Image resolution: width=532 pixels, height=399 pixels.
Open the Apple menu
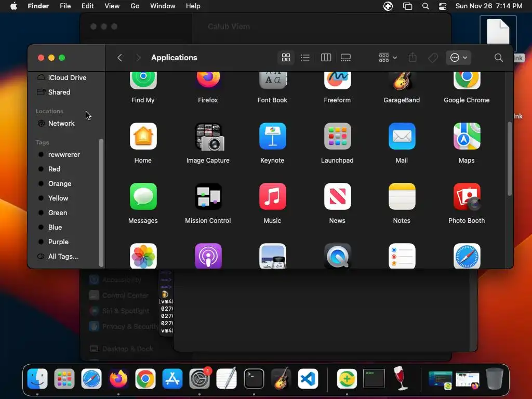point(14,6)
